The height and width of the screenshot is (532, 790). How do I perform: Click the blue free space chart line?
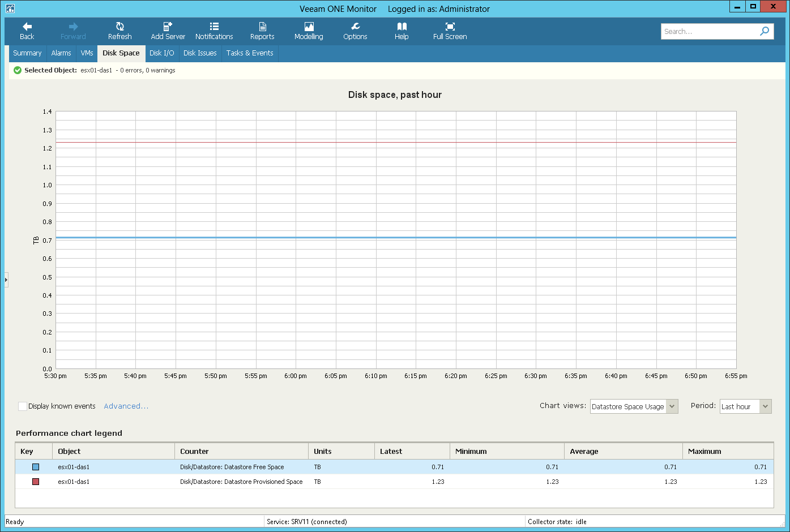pyautogui.click(x=396, y=238)
